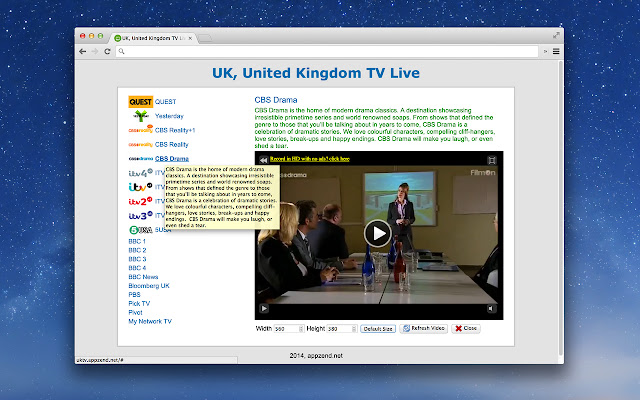This screenshot has height=400, width=640.
Task: Click the main ITV channel logo
Action: [x=140, y=187]
